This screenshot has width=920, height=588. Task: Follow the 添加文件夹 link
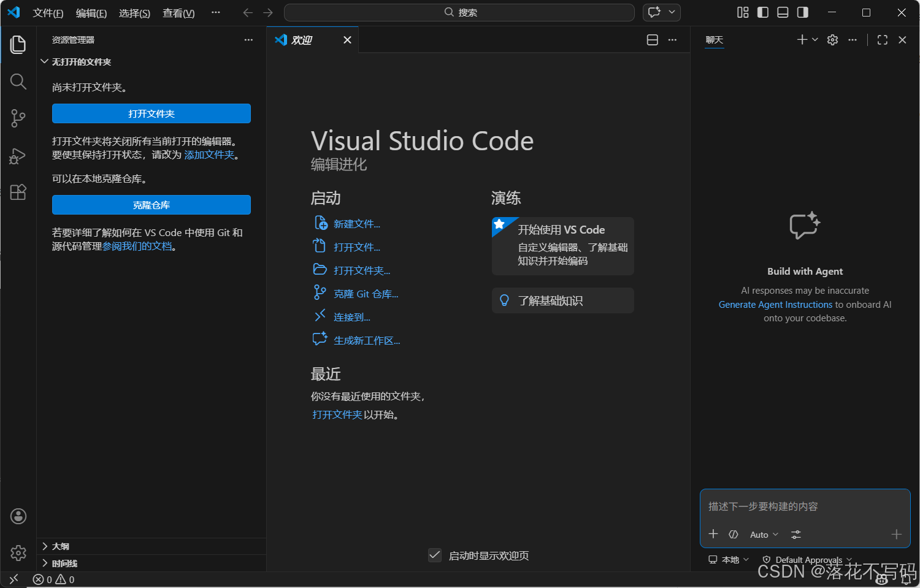pos(209,155)
